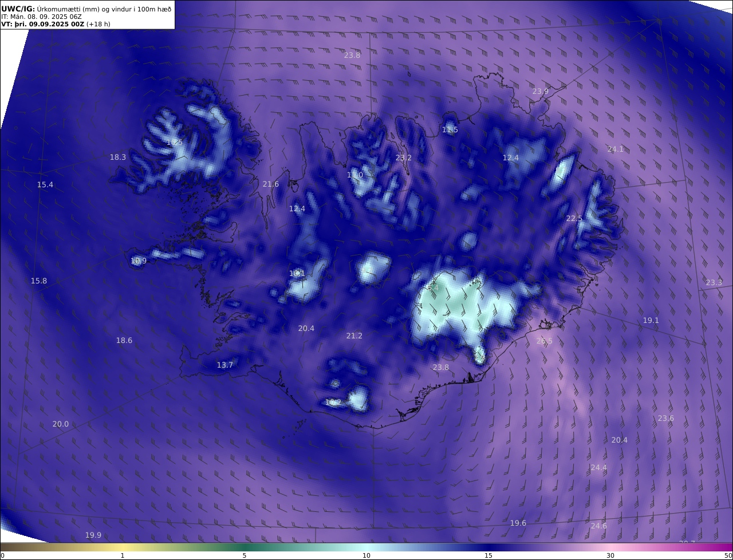The height and width of the screenshot is (560, 733).
Task: Click the UWC/IG map title text
Action: pos(86,9)
